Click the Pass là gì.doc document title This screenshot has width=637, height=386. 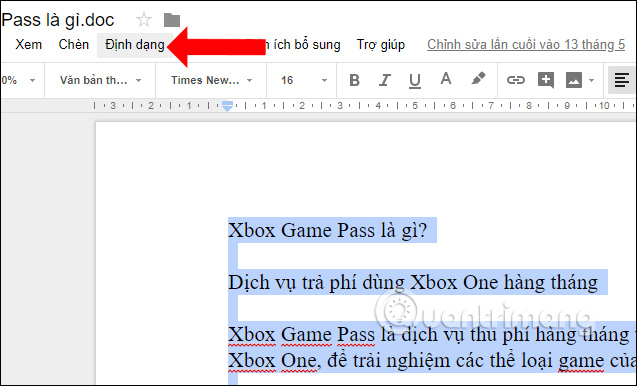(58, 20)
